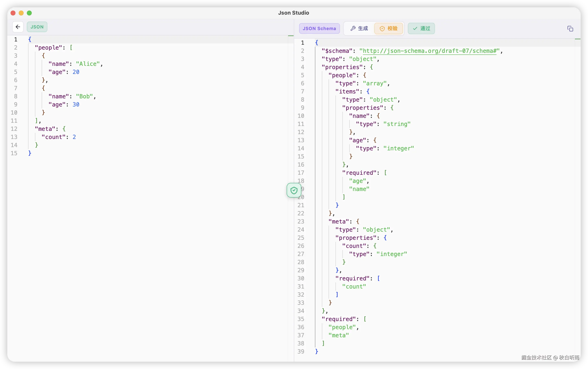Select the JSON tab label
588x369 pixels.
pyautogui.click(x=37, y=27)
